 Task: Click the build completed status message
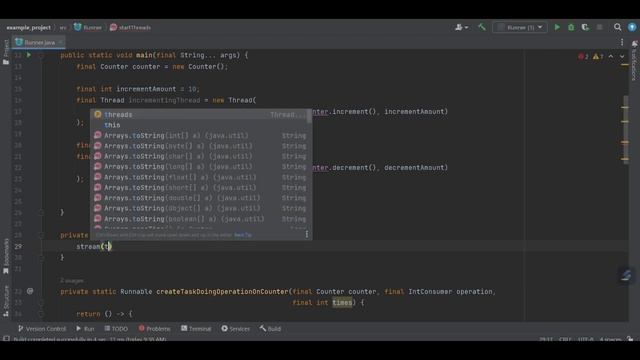90,339
